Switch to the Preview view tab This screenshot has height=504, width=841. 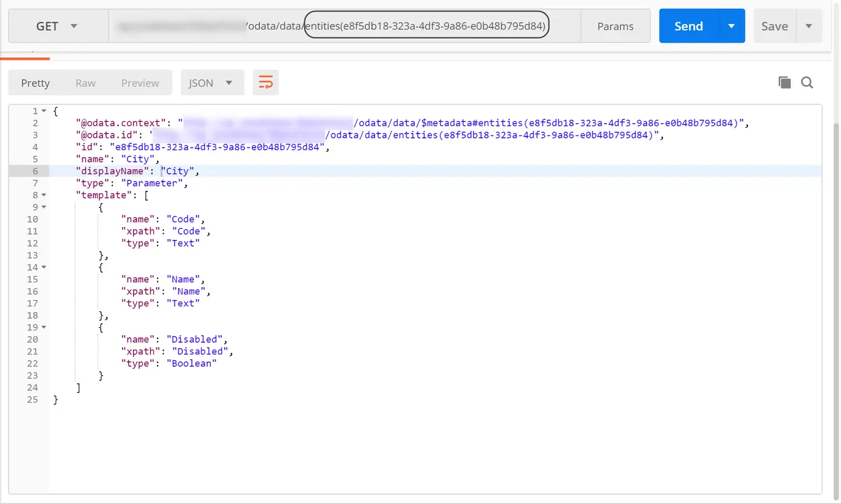(140, 83)
